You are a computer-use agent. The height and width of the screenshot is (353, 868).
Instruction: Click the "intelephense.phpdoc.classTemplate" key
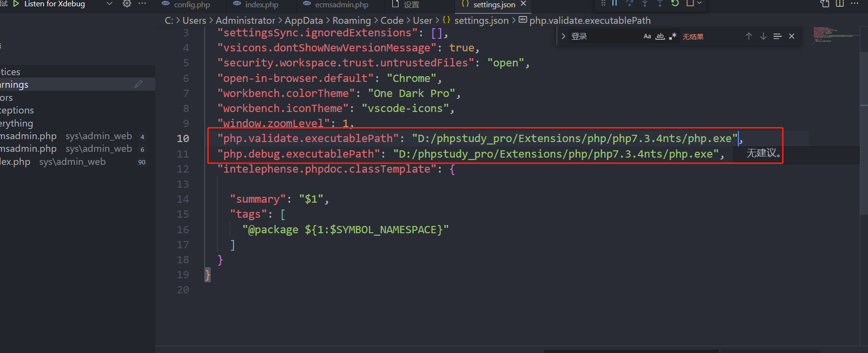pos(327,169)
